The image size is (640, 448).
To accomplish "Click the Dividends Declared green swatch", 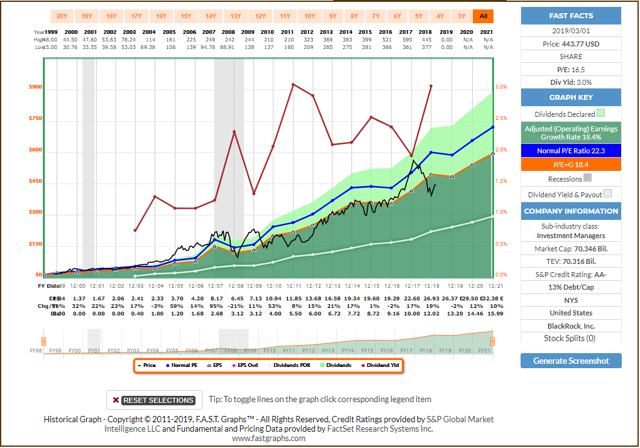I will pos(600,113).
